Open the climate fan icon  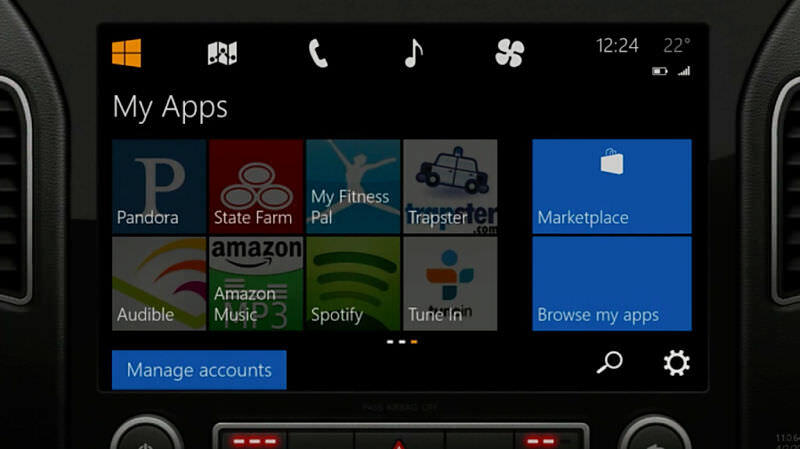tap(509, 53)
